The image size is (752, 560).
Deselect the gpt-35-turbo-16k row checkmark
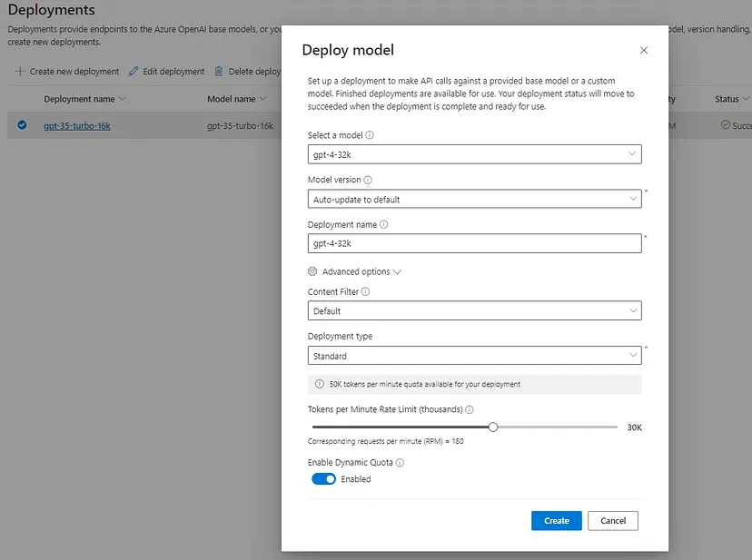tap(22, 125)
